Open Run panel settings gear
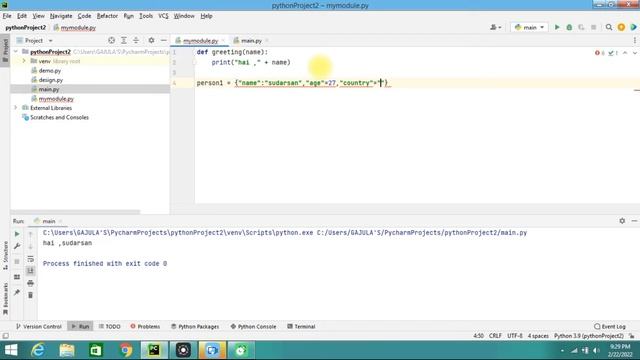Screen dimensions: 640x360 point(622,221)
